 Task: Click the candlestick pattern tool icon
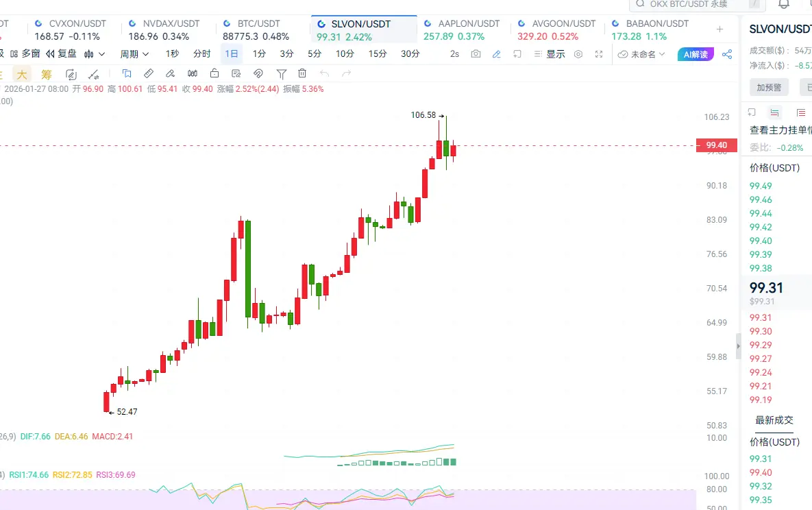(193, 73)
